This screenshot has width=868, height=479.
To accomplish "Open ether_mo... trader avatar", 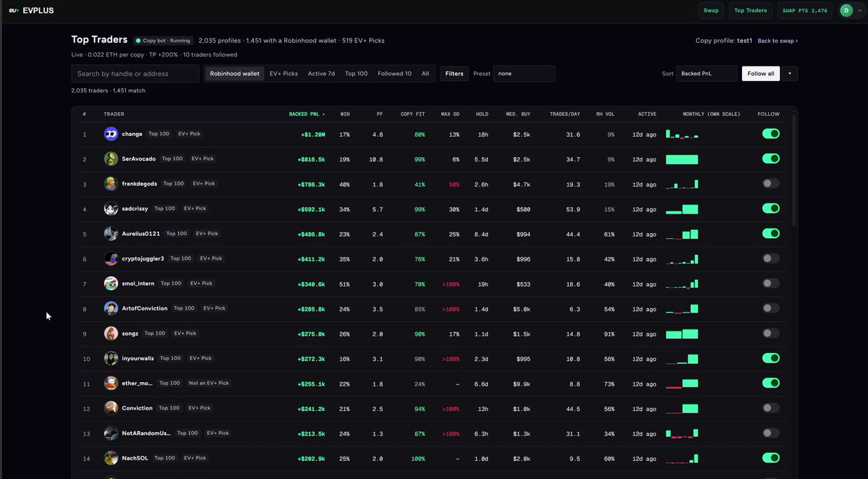I will tap(111, 383).
